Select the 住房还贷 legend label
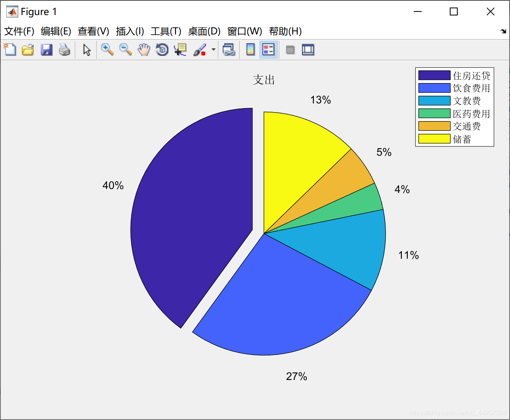This screenshot has width=510, height=420. tap(472, 75)
